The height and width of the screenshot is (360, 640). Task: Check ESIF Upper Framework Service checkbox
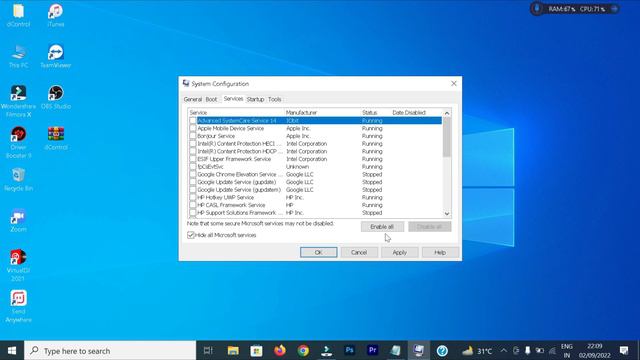(x=193, y=159)
